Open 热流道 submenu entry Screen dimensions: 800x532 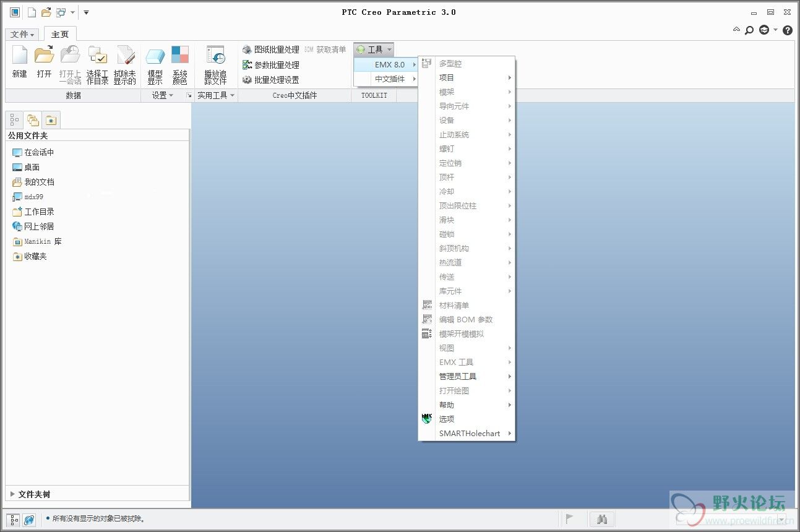coord(467,263)
